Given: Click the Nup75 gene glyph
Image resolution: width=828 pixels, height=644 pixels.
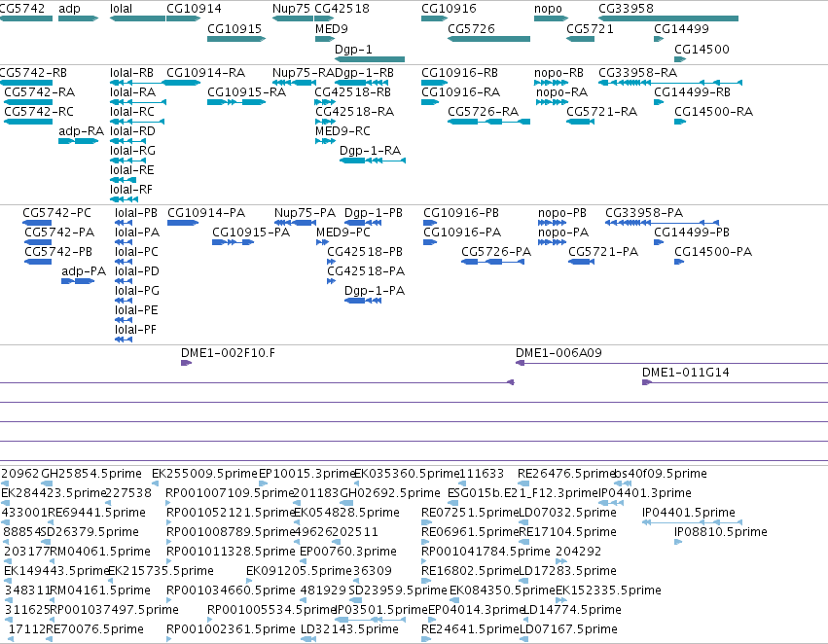Looking at the screenshot, I should click(293, 18).
